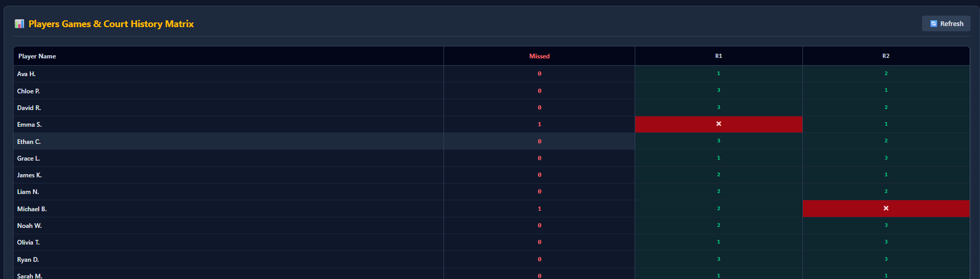Select the Liam N. player name
This screenshot has width=980, height=279.
pos(28,192)
